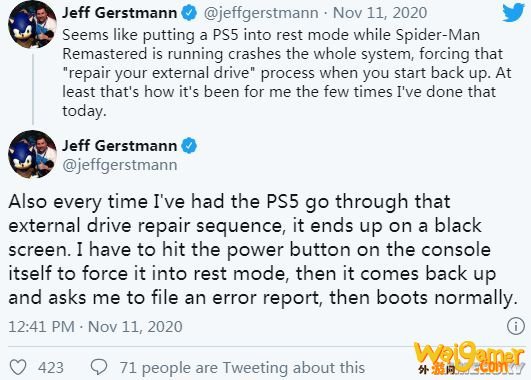Click the heart like icon

(x=18, y=367)
